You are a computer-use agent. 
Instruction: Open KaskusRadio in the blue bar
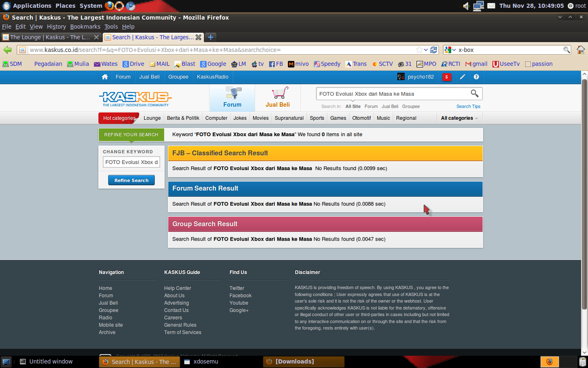213,77
